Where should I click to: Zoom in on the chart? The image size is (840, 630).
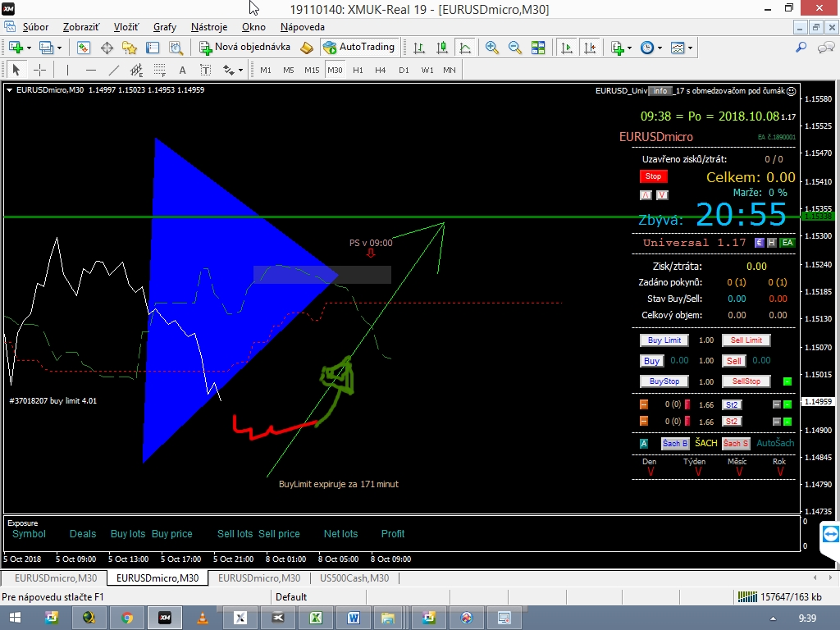(x=491, y=48)
